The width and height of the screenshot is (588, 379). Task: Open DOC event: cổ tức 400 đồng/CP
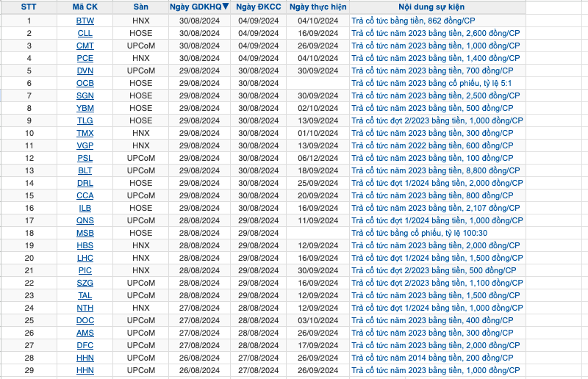pyautogui.click(x=432, y=320)
